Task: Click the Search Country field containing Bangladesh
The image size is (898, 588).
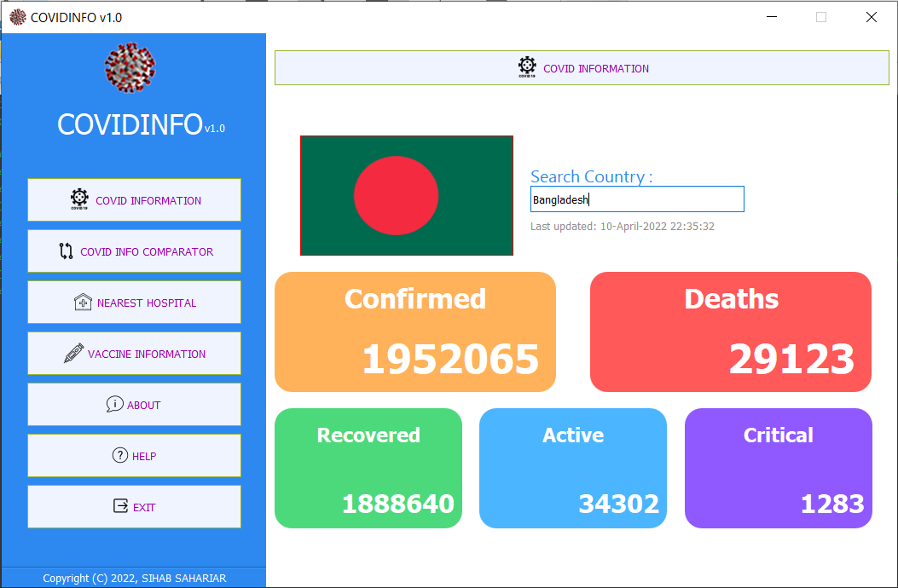Action: 637,199
